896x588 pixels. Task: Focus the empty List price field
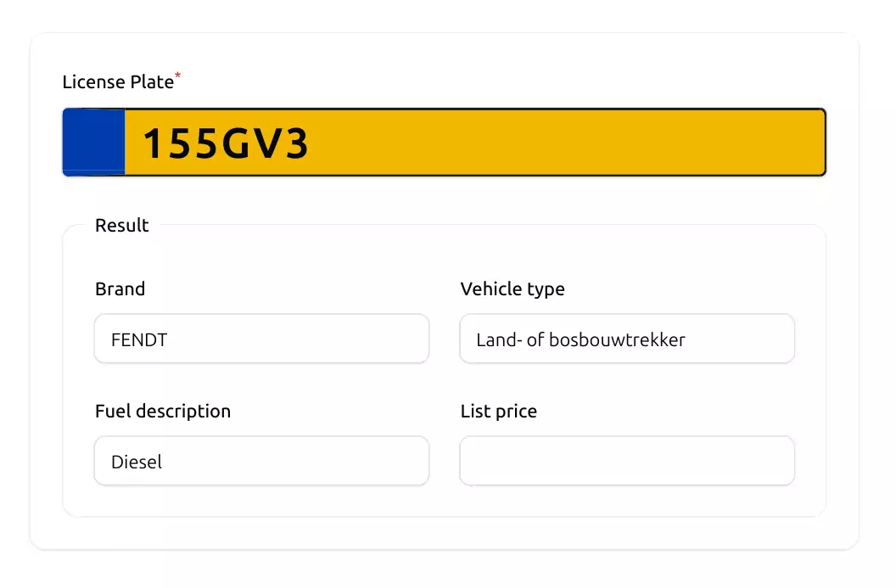(x=627, y=461)
